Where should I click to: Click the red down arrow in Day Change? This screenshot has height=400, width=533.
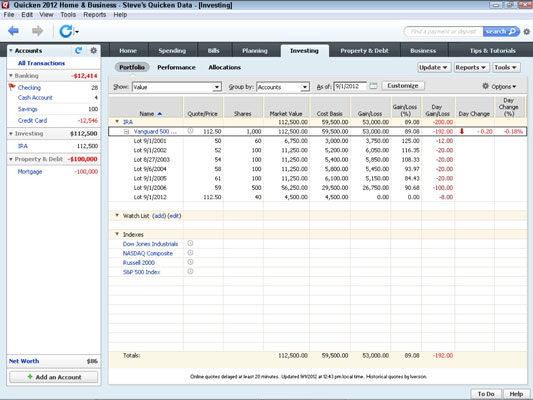462,131
